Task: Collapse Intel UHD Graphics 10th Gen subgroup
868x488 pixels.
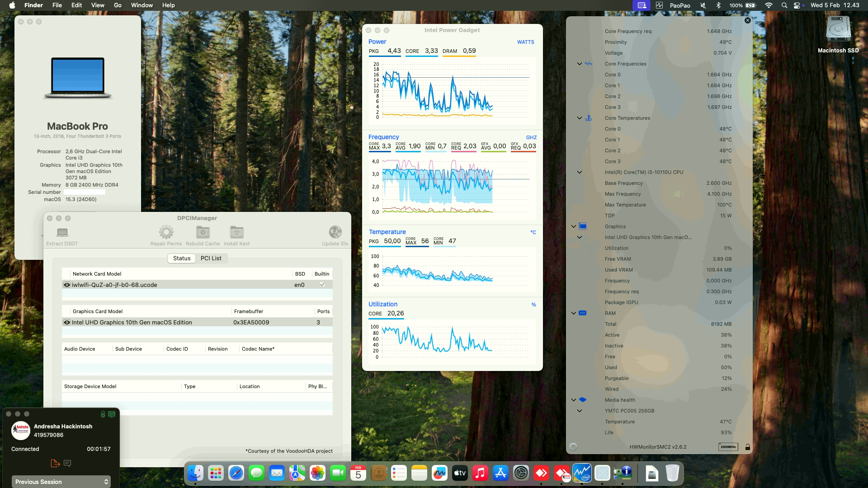Action: coord(580,237)
